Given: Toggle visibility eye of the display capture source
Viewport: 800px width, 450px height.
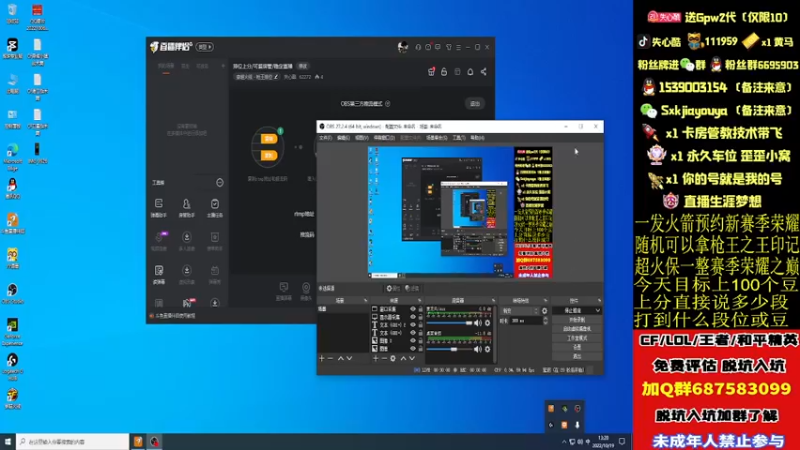Looking at the screenshot, I should (413, 317).
